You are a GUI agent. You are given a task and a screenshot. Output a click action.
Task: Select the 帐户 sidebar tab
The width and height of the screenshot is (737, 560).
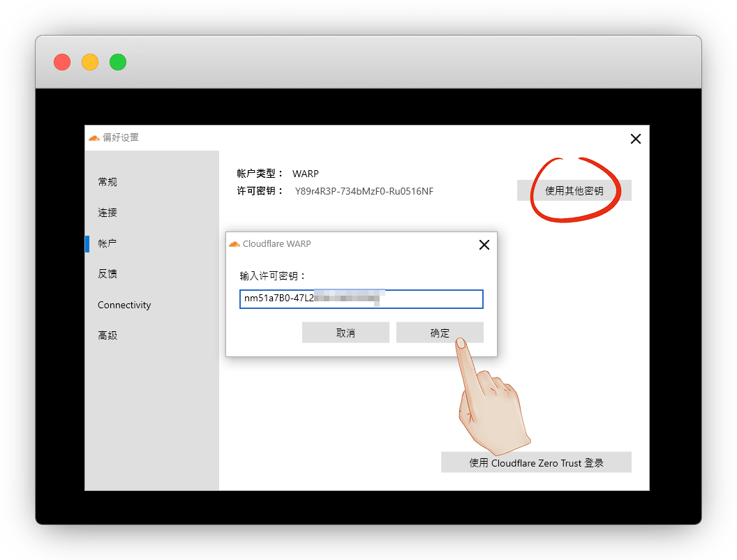[x=107, y=243]
